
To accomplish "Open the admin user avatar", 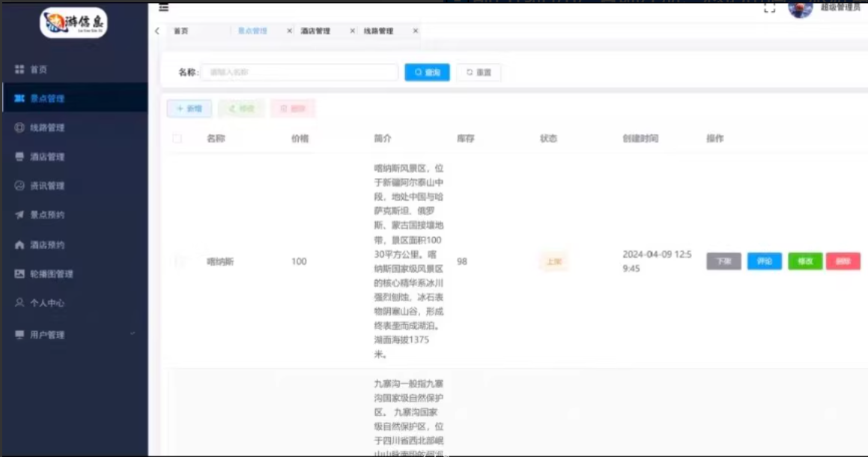I will click(801, 8).
